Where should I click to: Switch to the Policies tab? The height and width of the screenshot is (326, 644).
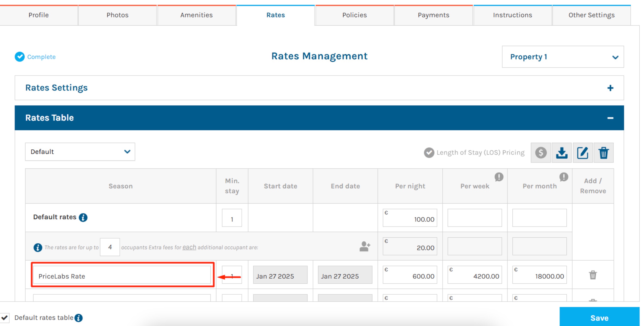click(354, 15)
